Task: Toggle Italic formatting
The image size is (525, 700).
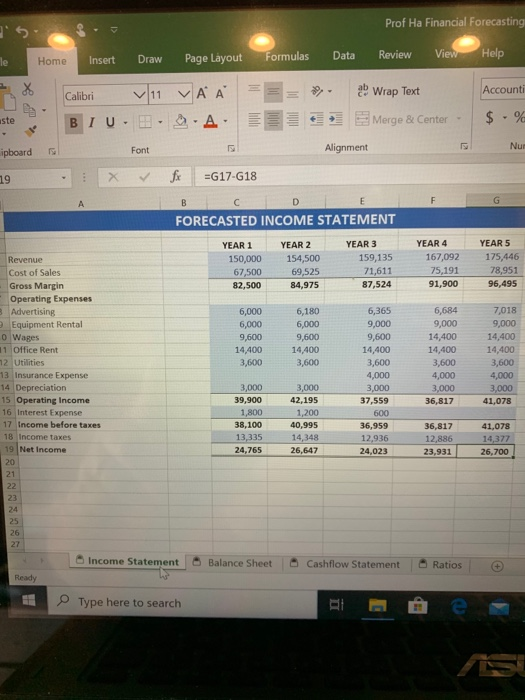Action: coord(92,122)
